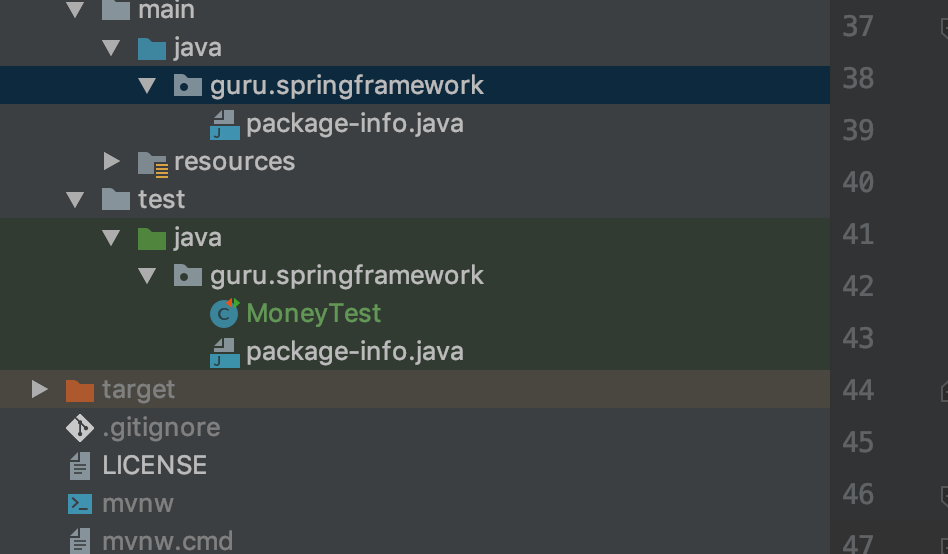Click the blue main java source folder icon
This screenshot has width=948, height=554.
click(152, 48)
